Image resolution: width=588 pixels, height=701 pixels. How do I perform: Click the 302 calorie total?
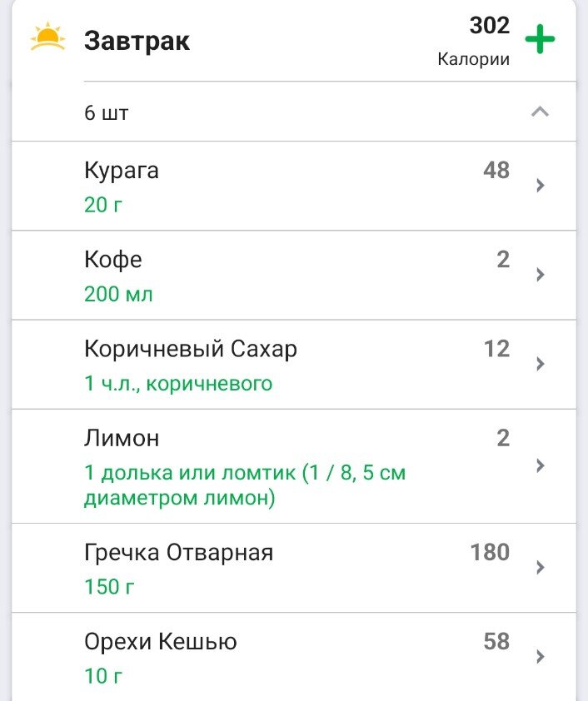coord(488,25)
